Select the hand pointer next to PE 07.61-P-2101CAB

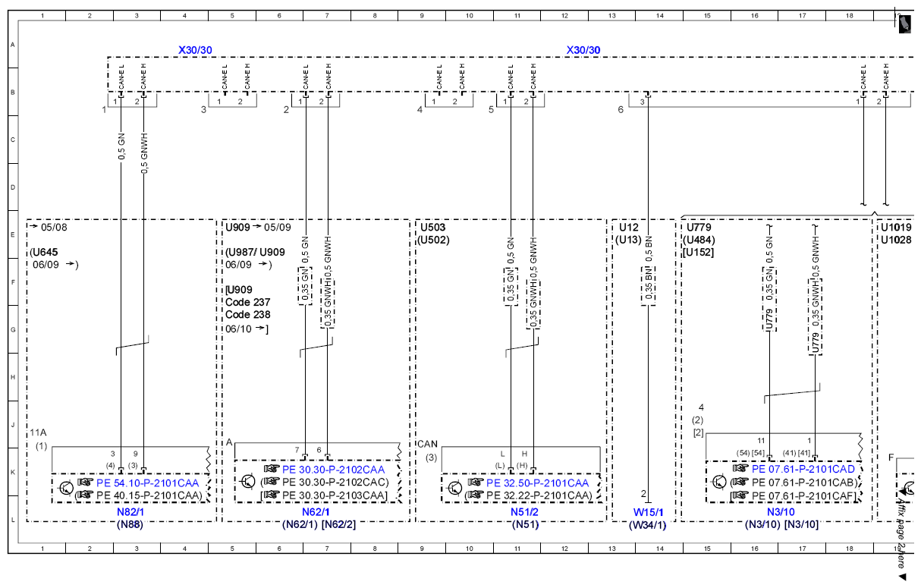click(x=740, y=482)
